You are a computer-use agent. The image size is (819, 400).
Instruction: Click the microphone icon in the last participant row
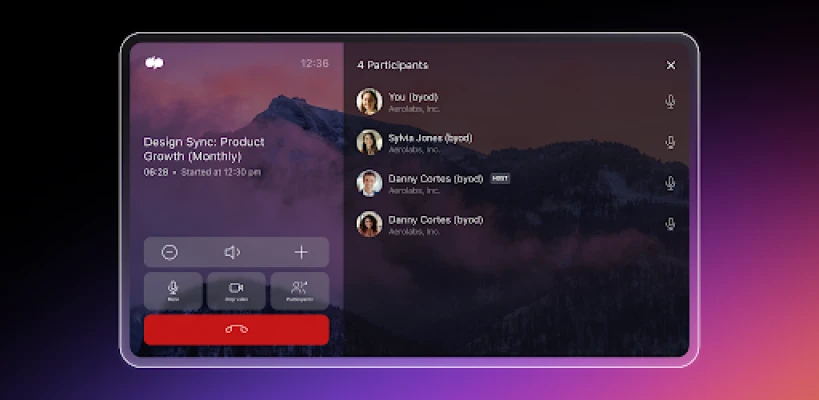[x=670, y=224]
